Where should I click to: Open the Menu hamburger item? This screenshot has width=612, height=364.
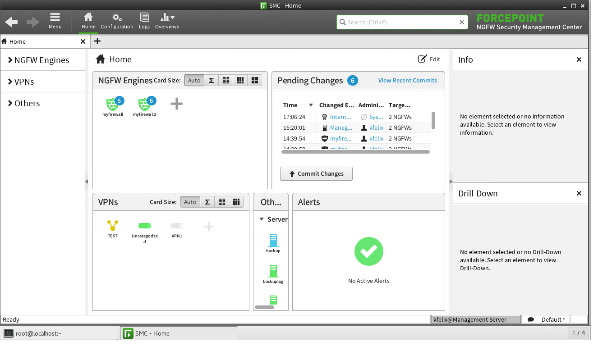(55, 20)
